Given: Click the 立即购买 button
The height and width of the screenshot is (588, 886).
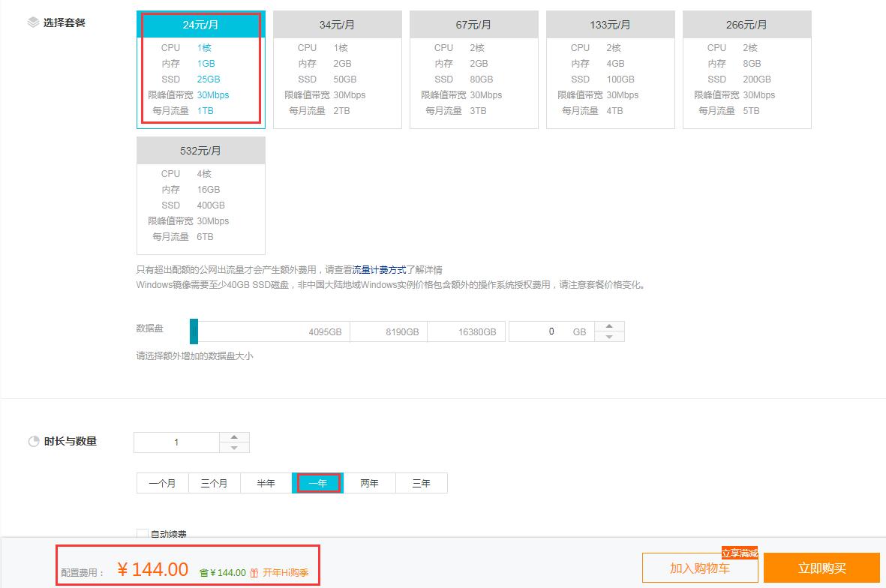Looking at the screenshot, I should [x=821, y=568].
